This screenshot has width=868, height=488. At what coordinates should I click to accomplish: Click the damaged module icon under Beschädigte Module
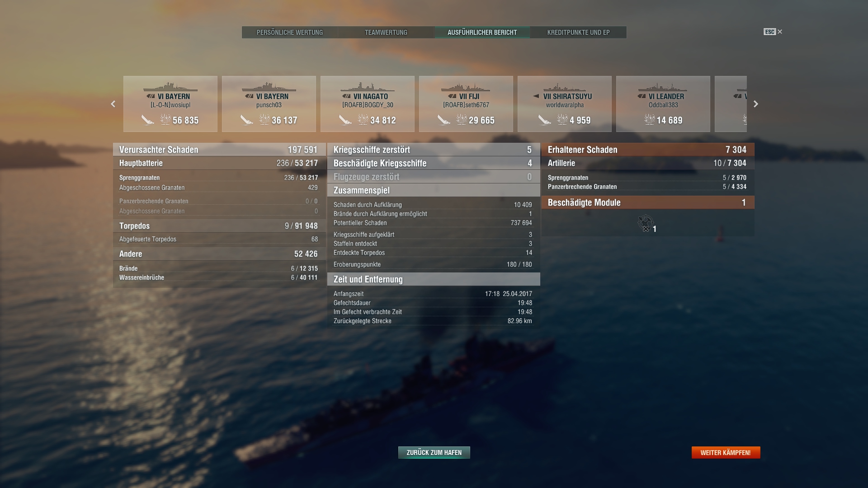pos(646,223)
